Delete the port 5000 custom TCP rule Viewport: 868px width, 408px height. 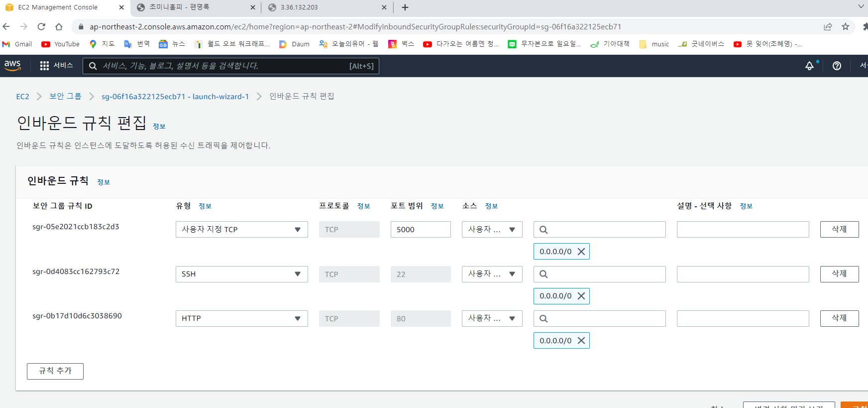839,229
